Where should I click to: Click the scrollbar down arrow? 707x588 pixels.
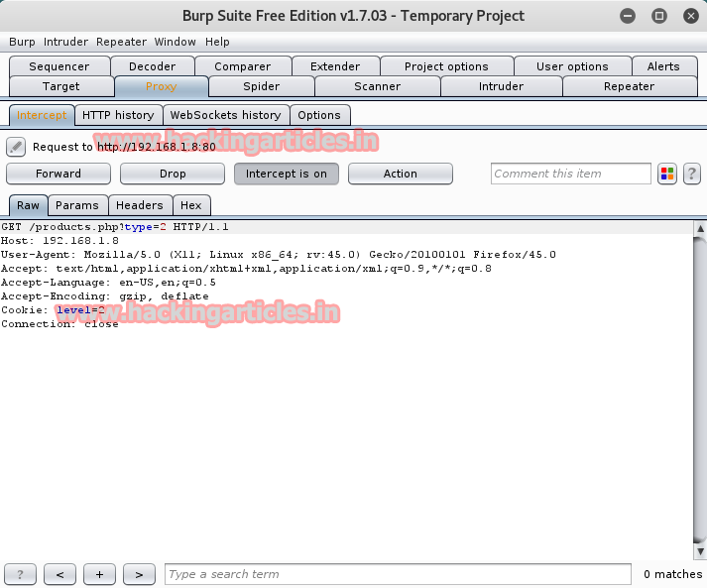coord(700,551)
